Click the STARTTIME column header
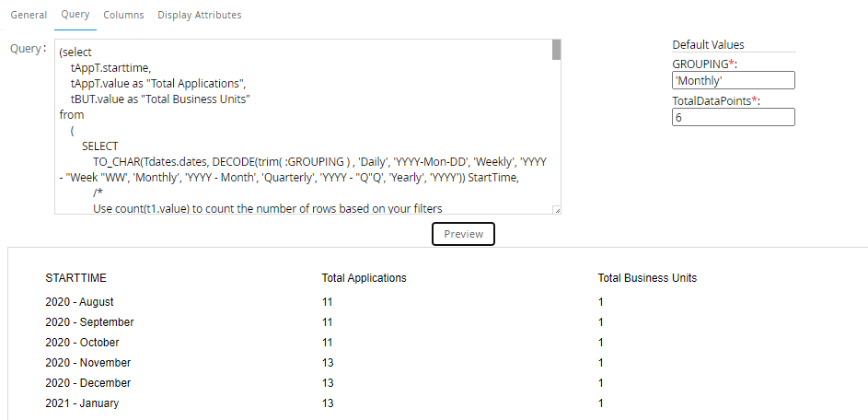Image resolution: width=868 pixels, height=420 pixels. 80,278
